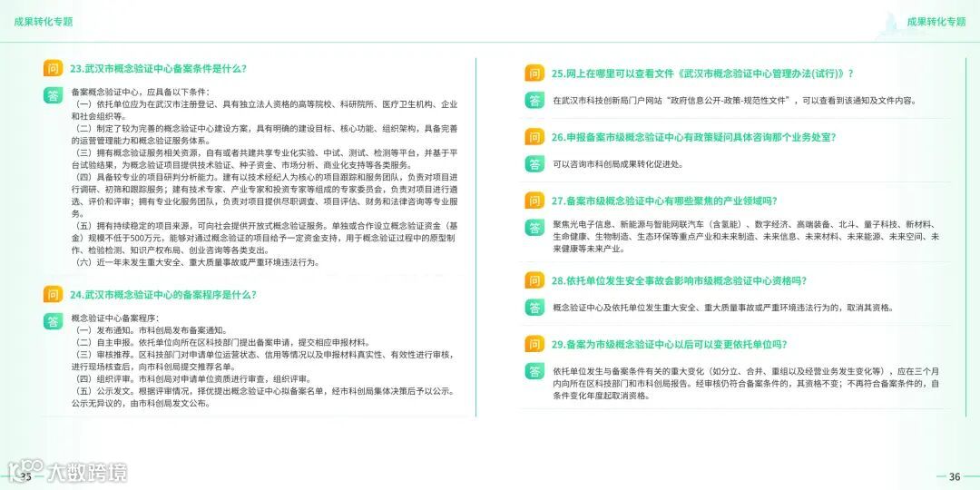
Task: Click the answer starting '概念验证中心及依托单位发生重大安全'
Action: pyautogui.click(x=724, y=309)
